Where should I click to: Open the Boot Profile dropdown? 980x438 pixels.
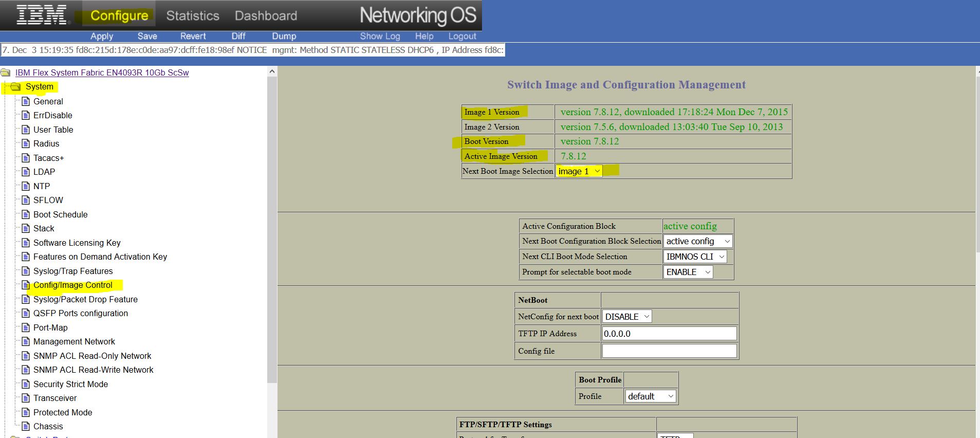(650, 396)
